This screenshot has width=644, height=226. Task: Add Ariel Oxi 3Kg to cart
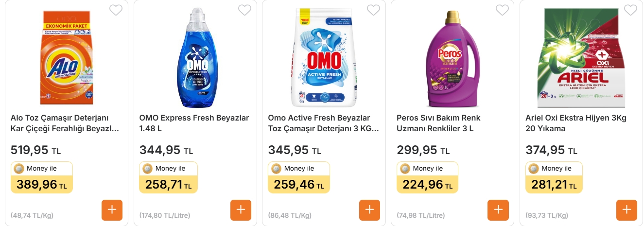pyautogui.click(x=627, y=210)
